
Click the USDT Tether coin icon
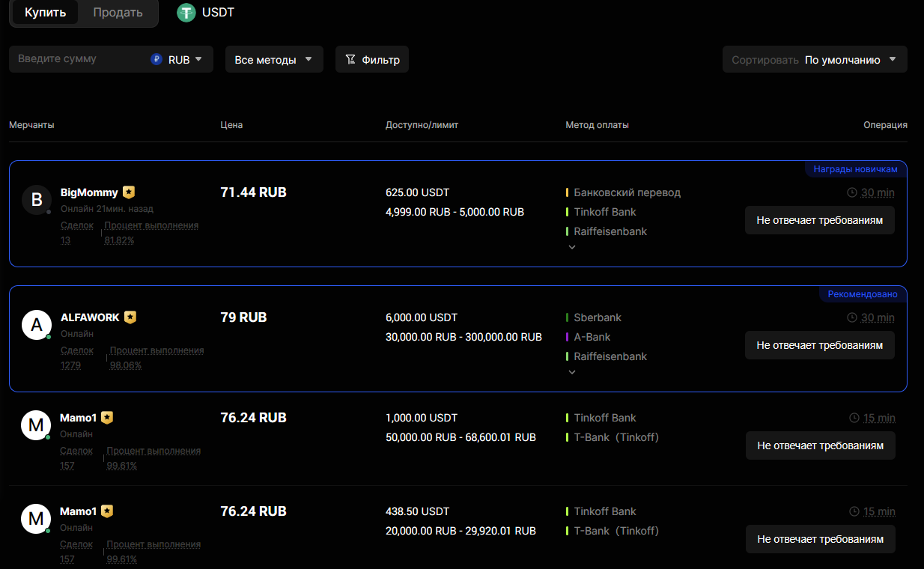[186, 13]
